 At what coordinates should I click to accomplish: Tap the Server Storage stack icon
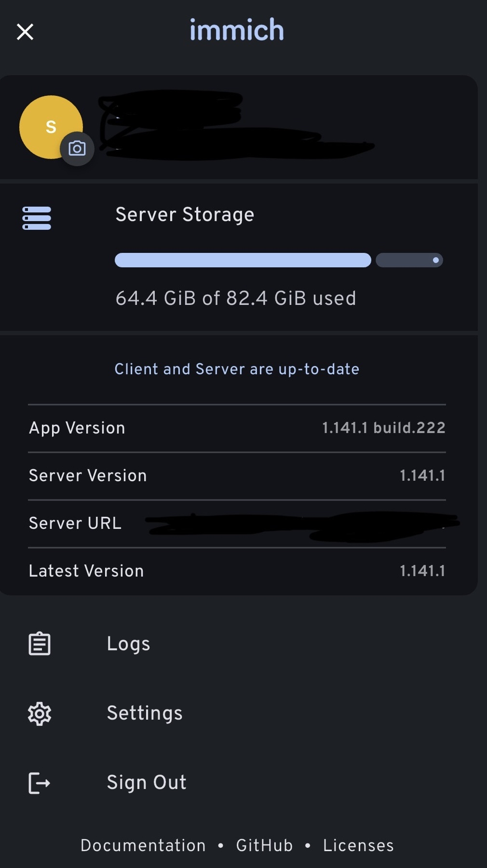pos(37,218)
